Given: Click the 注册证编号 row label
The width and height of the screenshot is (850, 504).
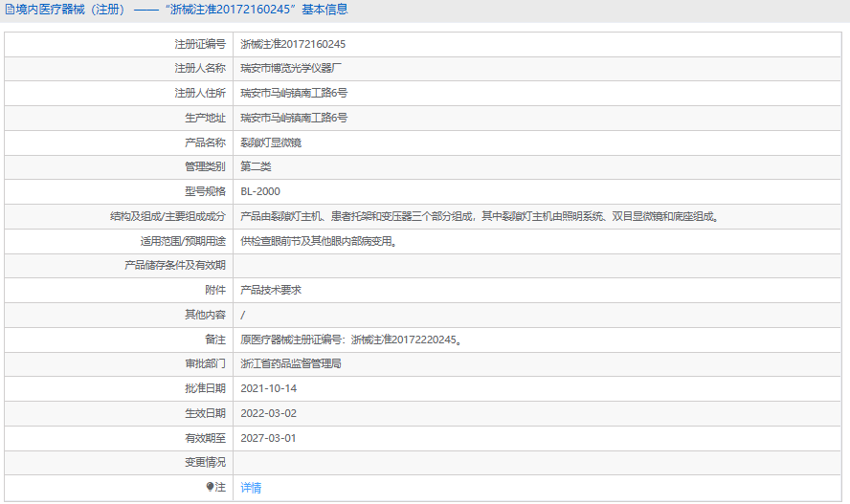Looking at the screenshot, I should [200, 44].
